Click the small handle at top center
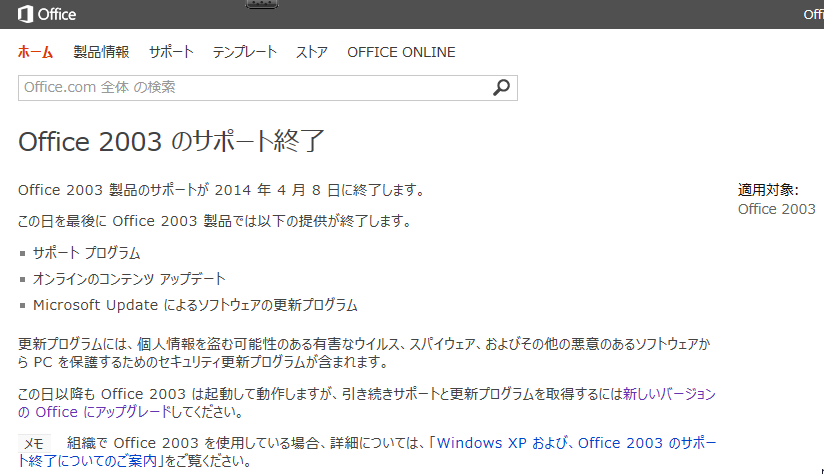824x474 pixels. pos(262,4)
